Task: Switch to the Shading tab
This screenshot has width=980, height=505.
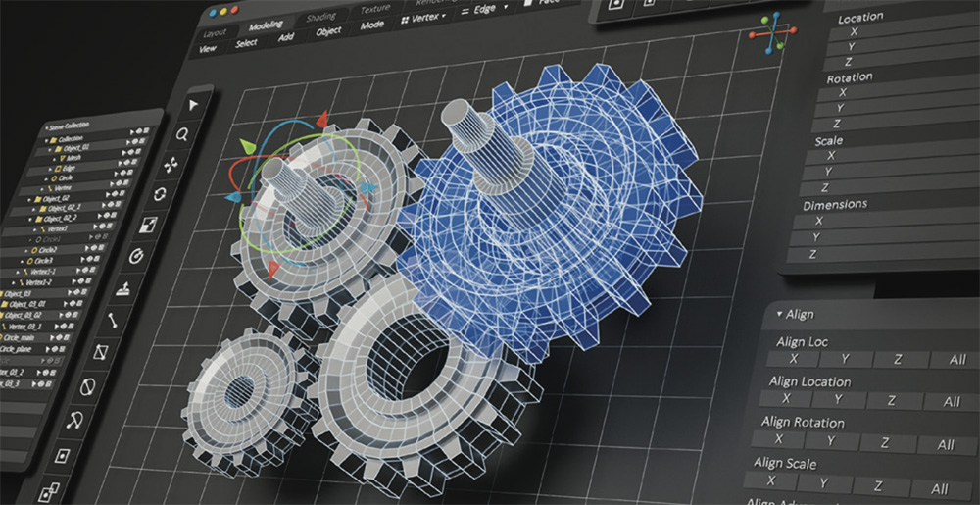Action: tap(319, 16)
